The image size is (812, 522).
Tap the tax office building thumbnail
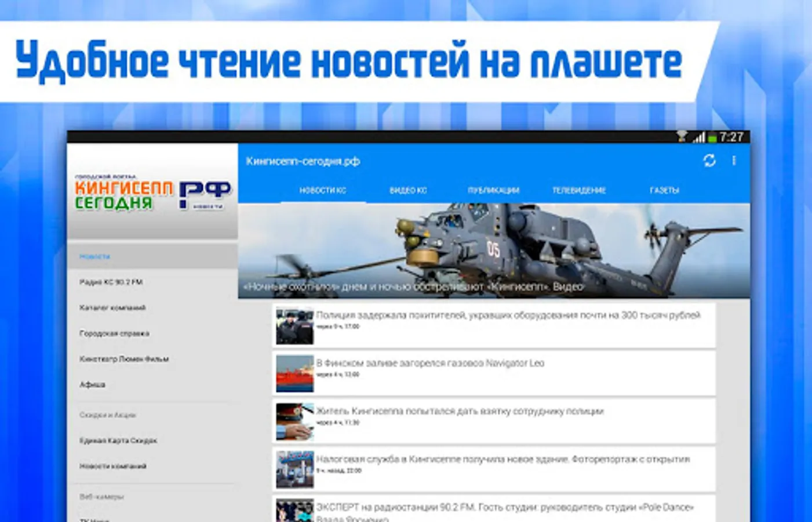coord(294,470)
